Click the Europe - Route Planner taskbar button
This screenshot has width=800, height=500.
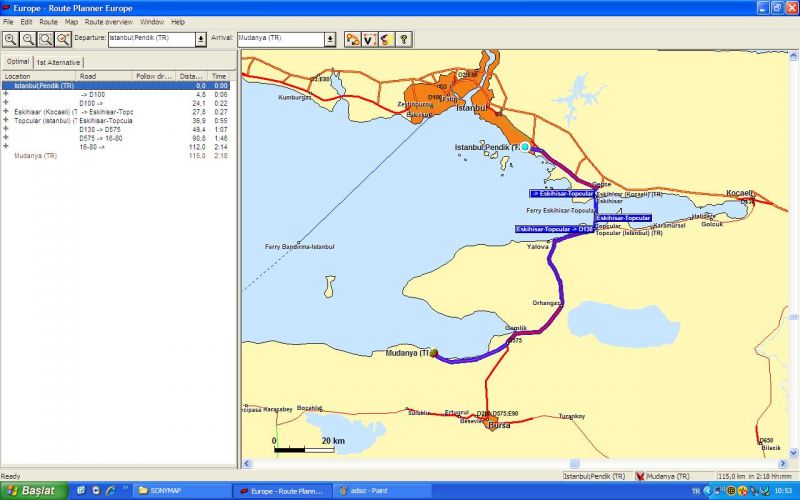[282, 491]
